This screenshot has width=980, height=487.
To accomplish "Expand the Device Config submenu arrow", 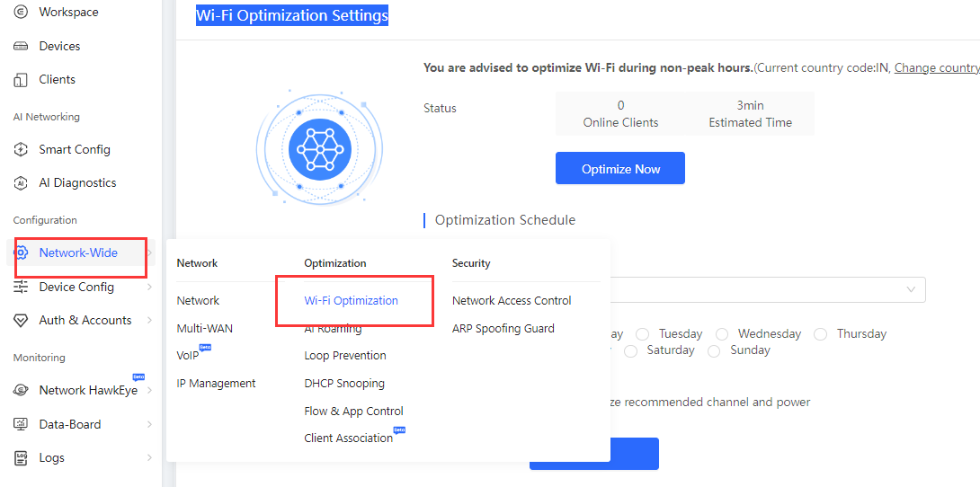I will click(x=149, y=288).
